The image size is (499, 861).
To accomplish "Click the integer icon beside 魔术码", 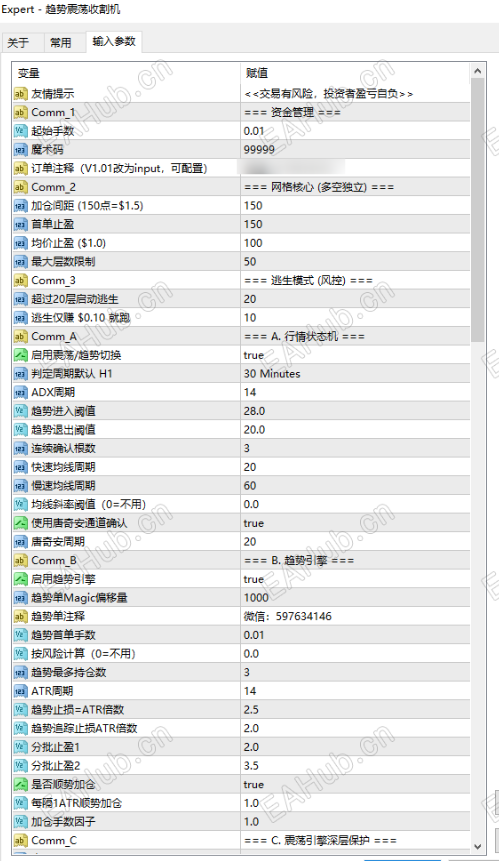I will (x=20, y=150).
